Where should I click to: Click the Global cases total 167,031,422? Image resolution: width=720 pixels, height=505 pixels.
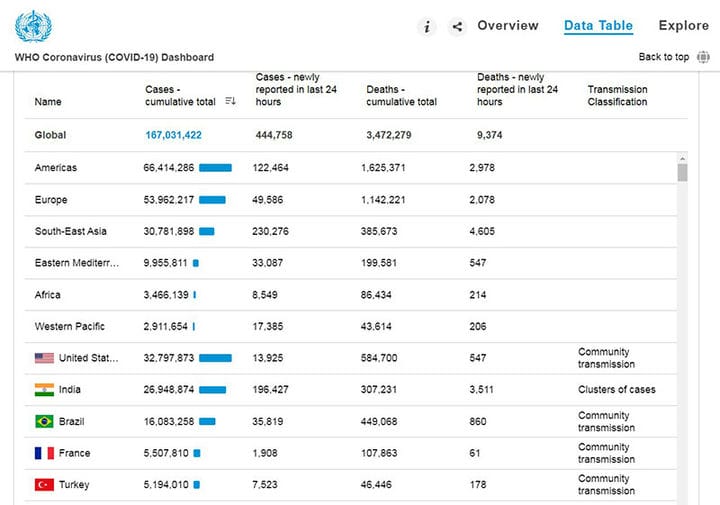coord(174,135)
